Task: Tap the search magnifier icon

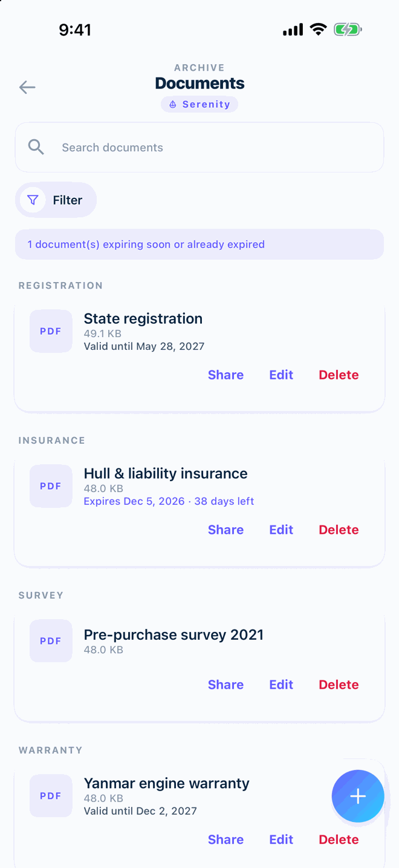Action: (36, 147)
